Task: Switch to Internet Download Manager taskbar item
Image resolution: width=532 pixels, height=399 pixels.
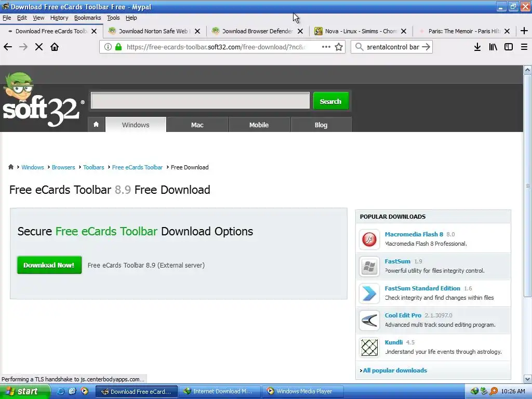Action: (x=219, y=391)
